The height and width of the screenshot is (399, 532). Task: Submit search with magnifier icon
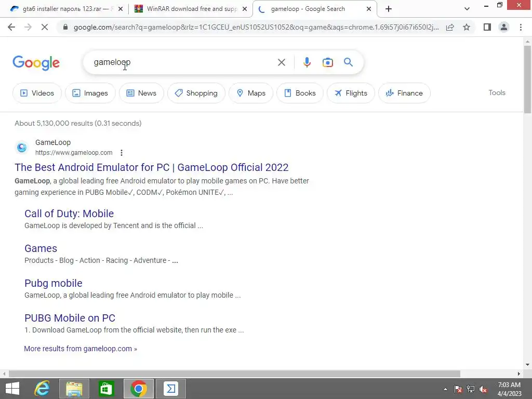click(348, 62)
